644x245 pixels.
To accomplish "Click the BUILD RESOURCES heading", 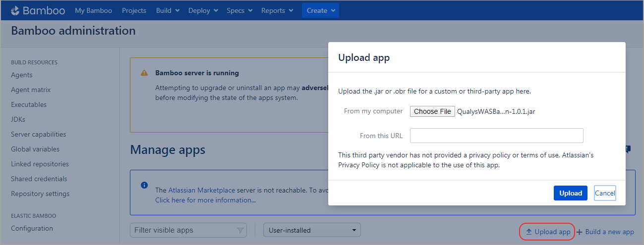I will (34, 62).
